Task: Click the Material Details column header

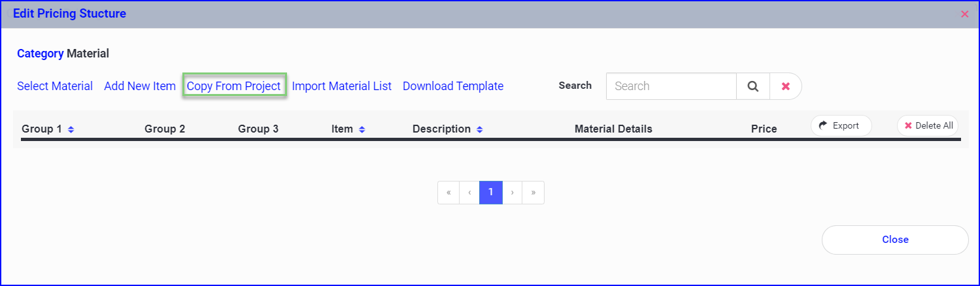Action: [613, 129]
